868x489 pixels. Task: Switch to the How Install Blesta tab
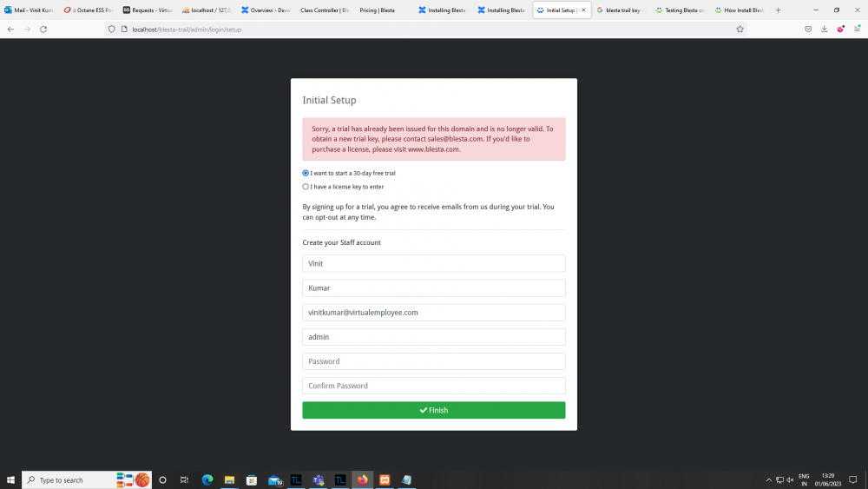click(739, 10)
